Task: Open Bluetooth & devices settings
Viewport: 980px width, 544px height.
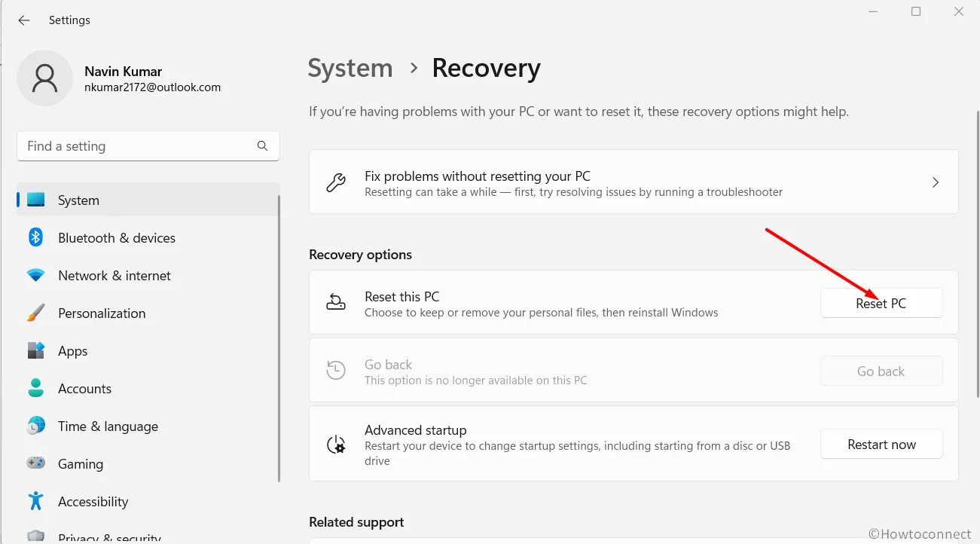Action: pos(36,237)
